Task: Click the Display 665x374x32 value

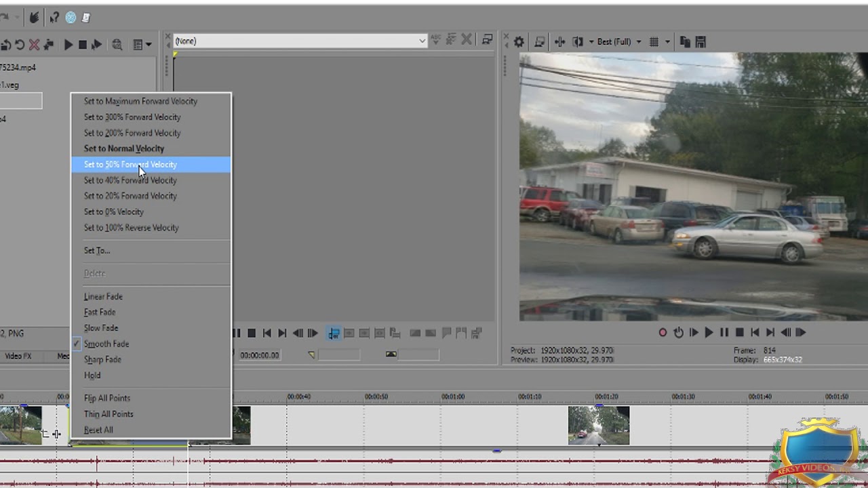Action: (783, 360)
